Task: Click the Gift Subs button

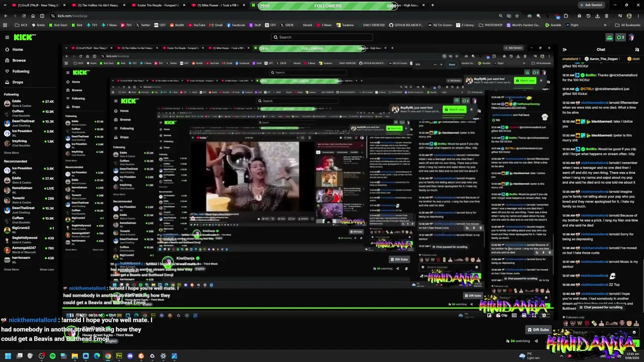Action: (538, 330)
